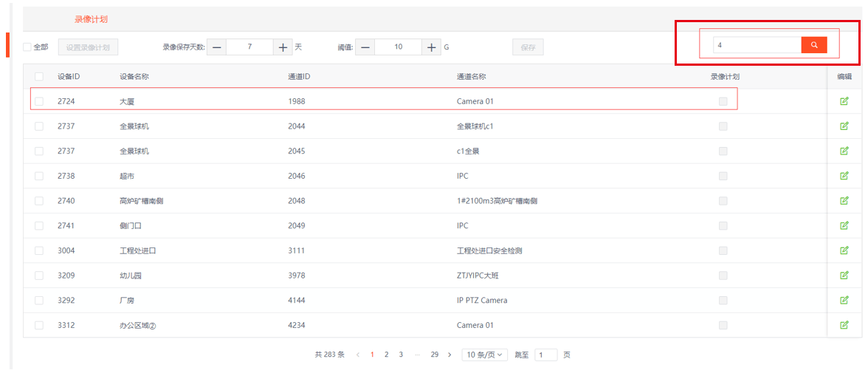
Task: Select the checkbox for 超市 row
Action: pyautogui.click(x=38, y=176)
